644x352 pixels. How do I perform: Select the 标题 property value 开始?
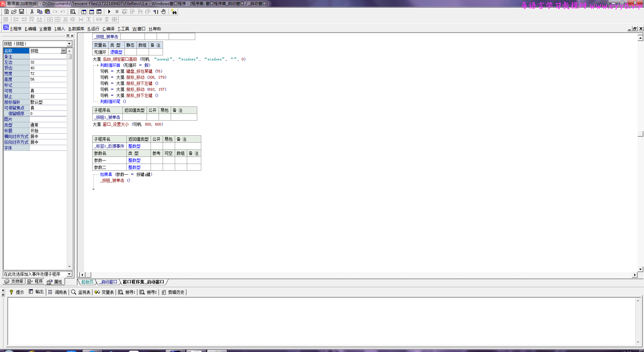tap(48, 131)
